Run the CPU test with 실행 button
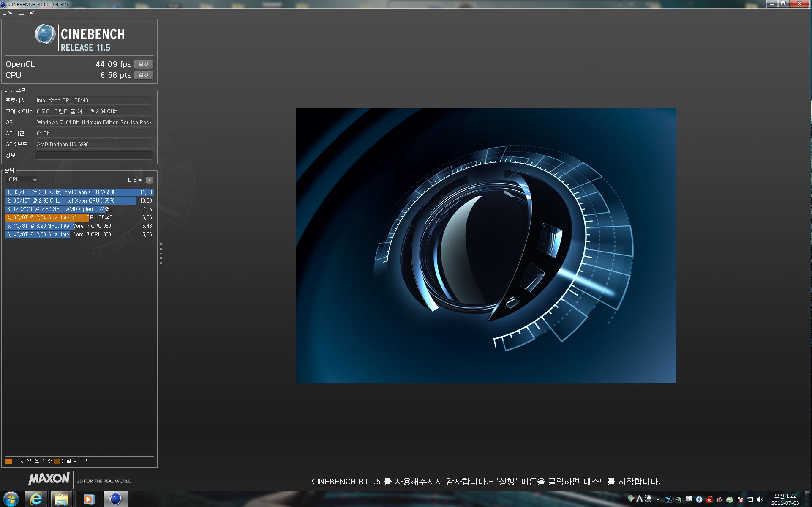The width and height of the screenshot is (812, 507). pos(143,75)
